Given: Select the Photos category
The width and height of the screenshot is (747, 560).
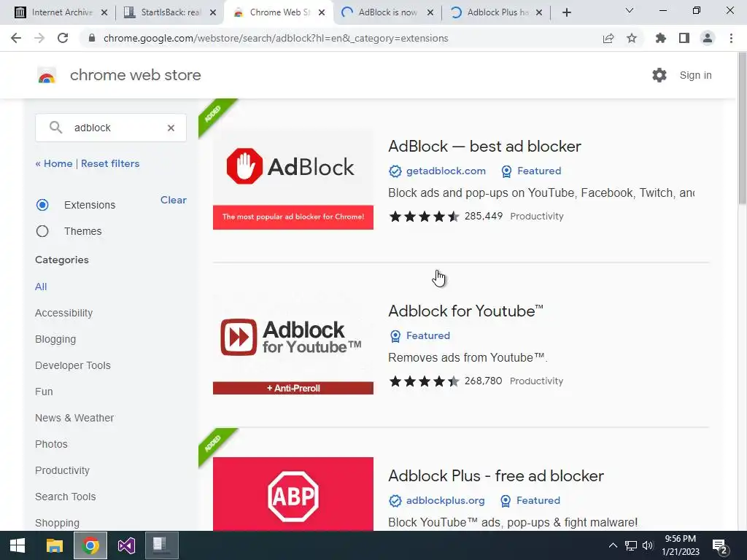Looking at the screenshot, I should click(x=52, y=444).
